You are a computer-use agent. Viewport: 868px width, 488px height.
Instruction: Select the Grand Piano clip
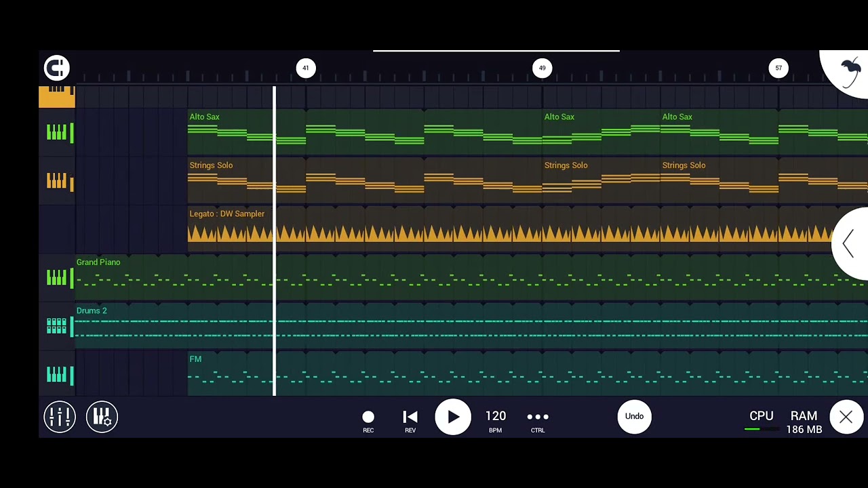point(471,278)
